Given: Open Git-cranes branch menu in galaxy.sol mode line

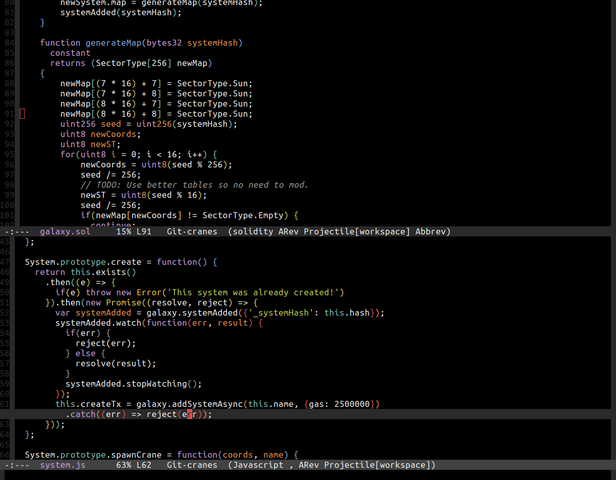Looking at the screenshot, I should (194, 231).
